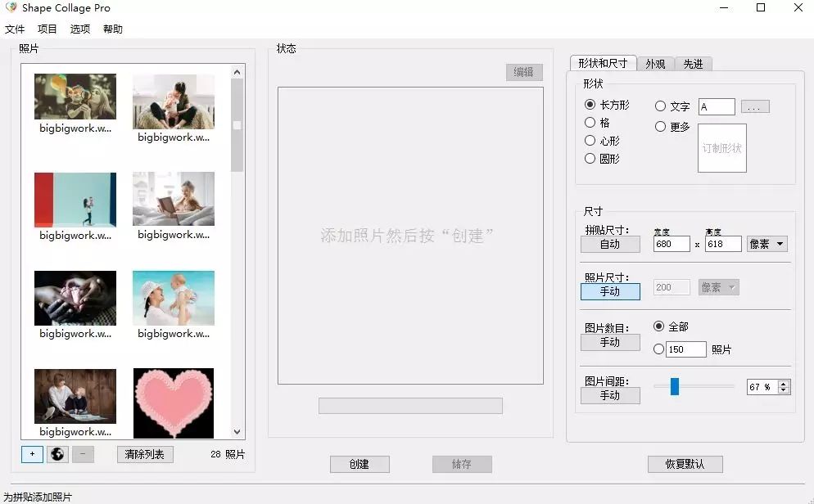This screenshot has width=814, height=504.
Task: Select the hands holding baby feet thumbnail
Action: click(x=75, y=298)
